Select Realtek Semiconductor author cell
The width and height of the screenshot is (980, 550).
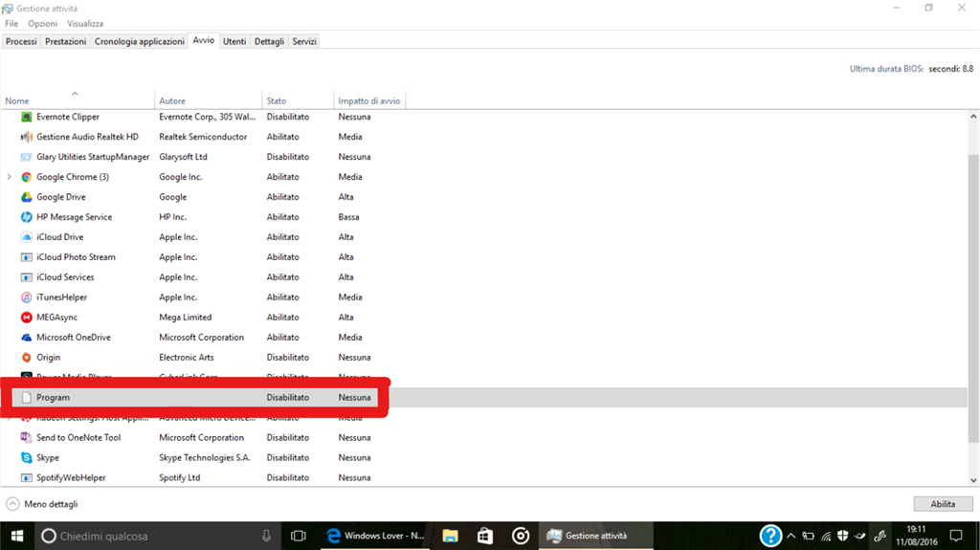(x=203, y=137)
